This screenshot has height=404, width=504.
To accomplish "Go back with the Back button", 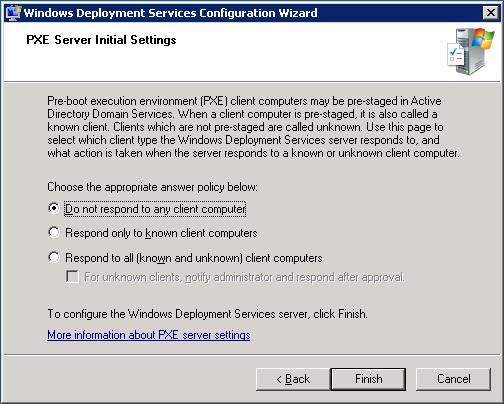I will click(x=293, y=379).
